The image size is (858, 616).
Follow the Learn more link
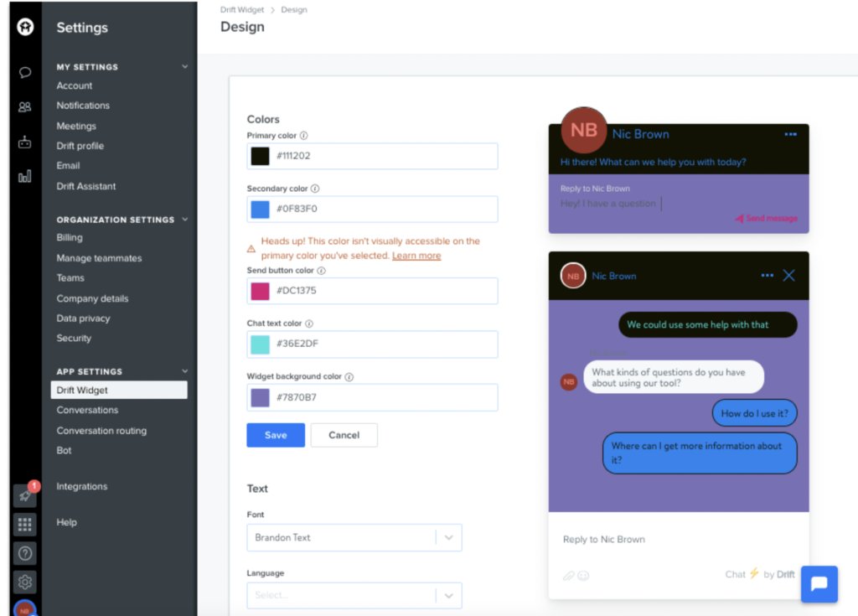(x=416, y=256)
